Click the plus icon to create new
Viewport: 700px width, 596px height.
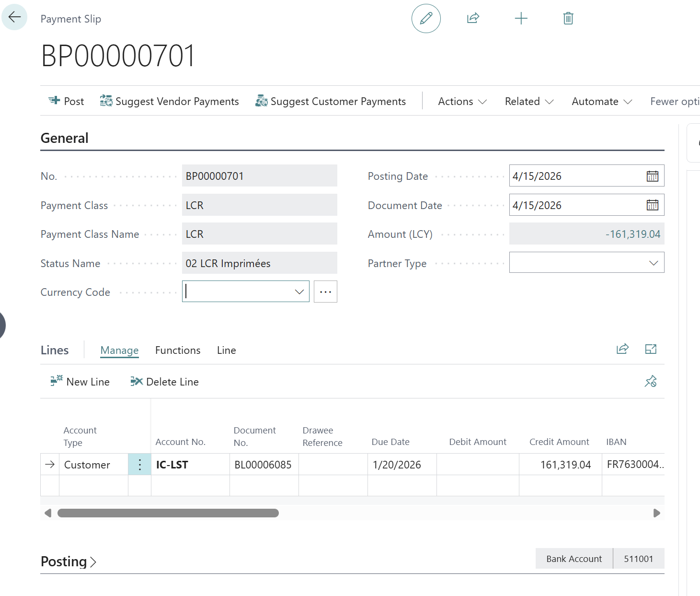(x=521, y=19)
